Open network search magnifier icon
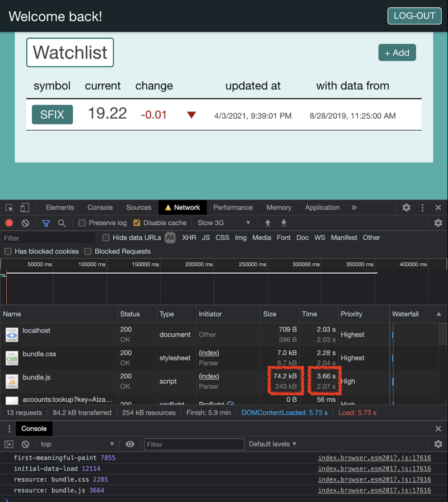 [62, 223]
